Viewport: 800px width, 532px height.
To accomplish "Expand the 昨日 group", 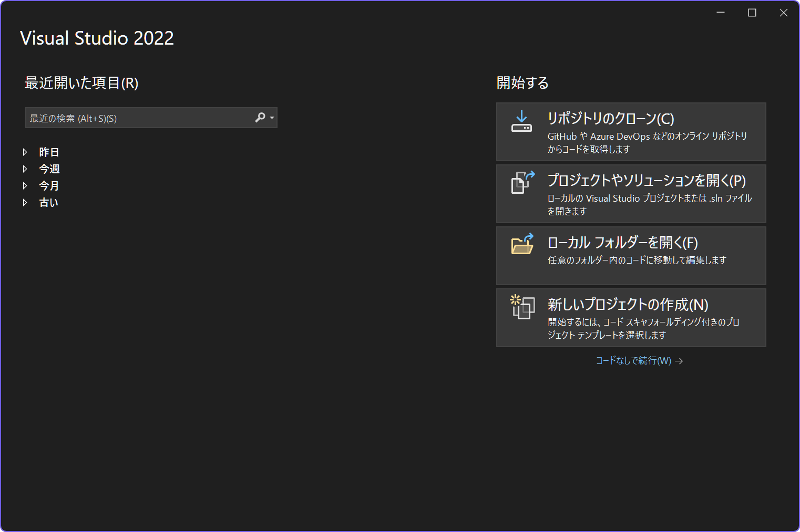I will click(25, 152).
